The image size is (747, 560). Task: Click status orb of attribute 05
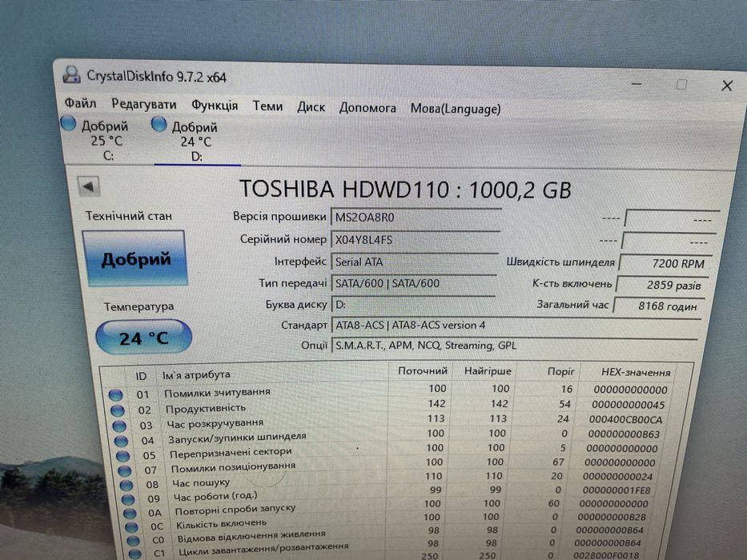coord(123,456)
